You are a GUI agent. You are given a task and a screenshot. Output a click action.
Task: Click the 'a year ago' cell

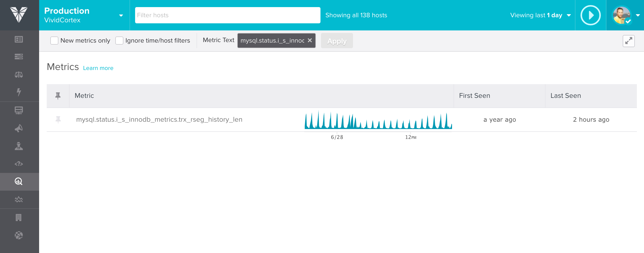tap(500, 119)
